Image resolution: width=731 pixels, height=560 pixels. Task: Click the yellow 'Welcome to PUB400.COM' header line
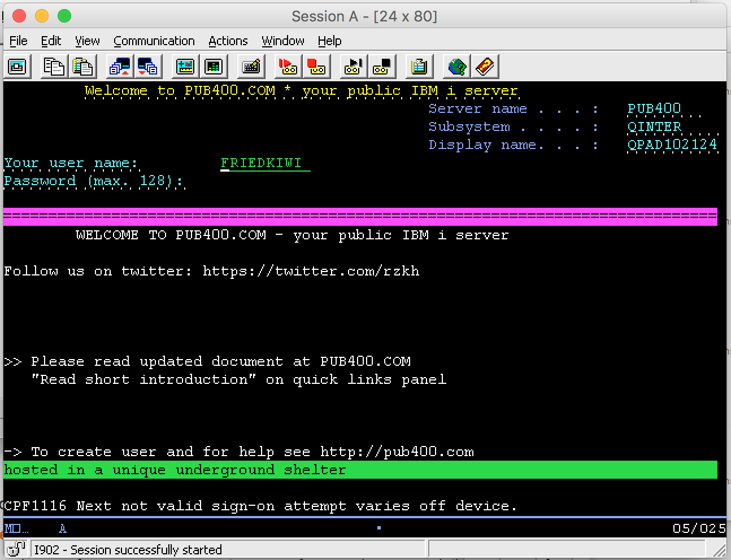(301, 91)
